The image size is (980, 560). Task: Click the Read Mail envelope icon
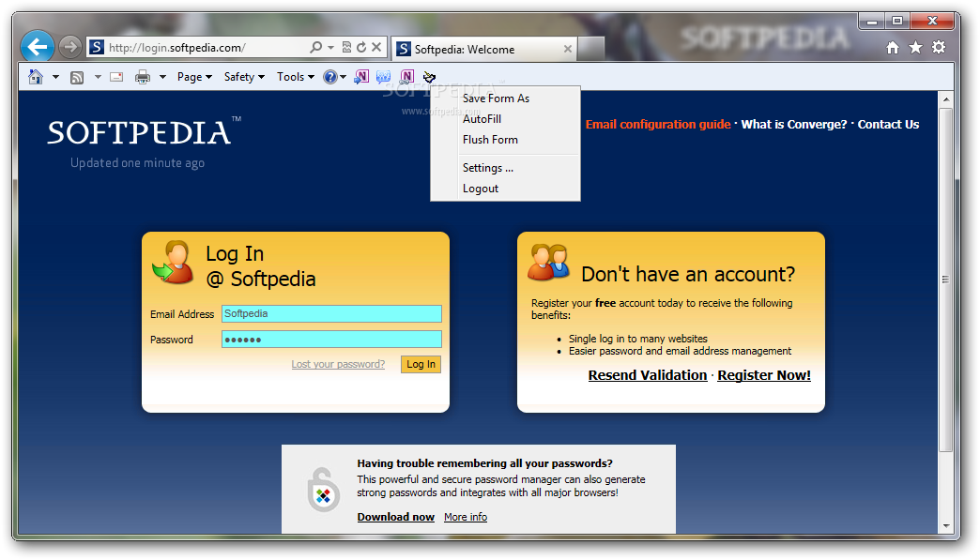click(x=116, y=77)
